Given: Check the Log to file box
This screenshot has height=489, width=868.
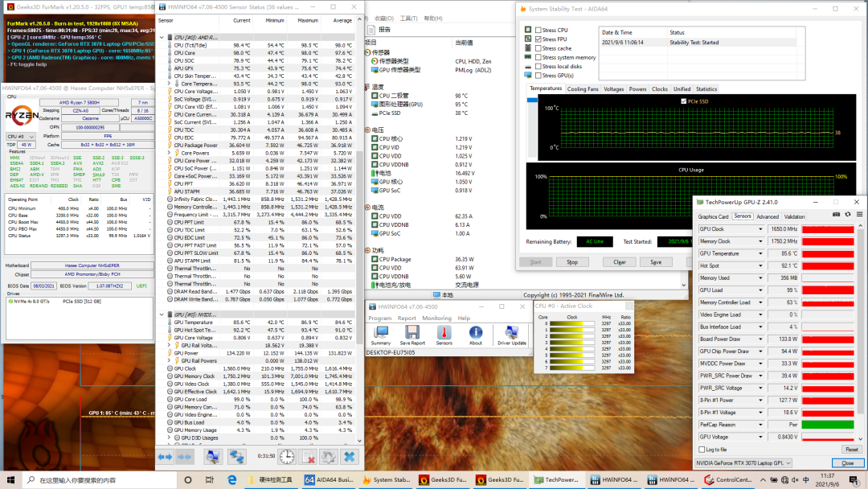Looking at the screenshot, I should tap(702, 450).
